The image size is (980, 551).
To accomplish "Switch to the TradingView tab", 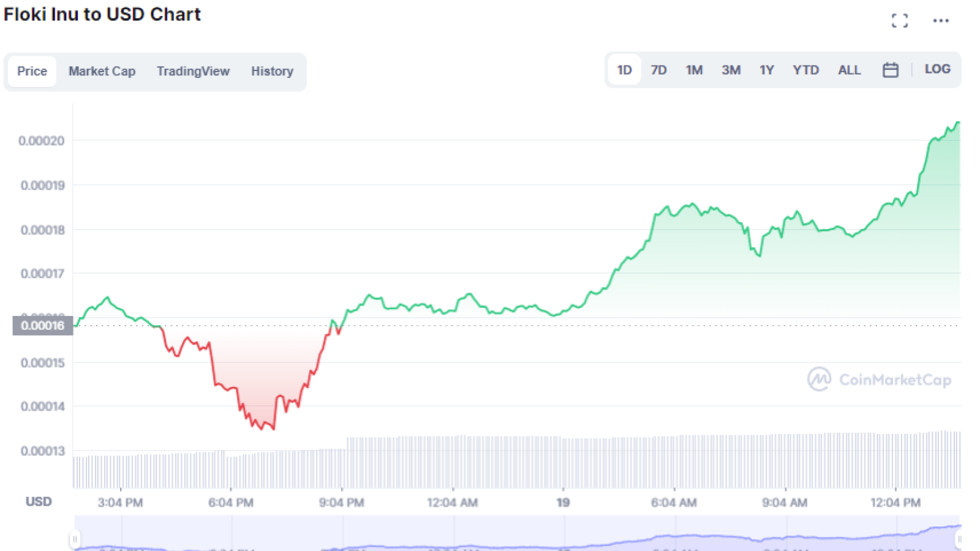I will click(193, 71).
